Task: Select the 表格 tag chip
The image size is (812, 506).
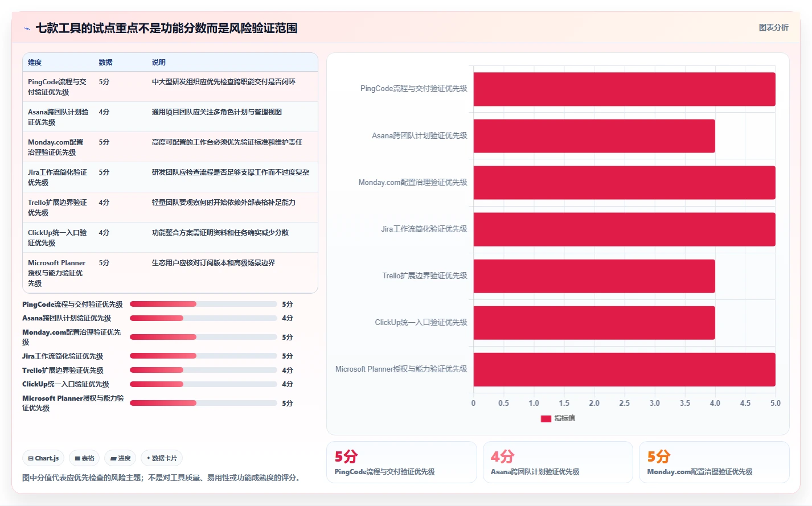Action: click(x=84, y=458)
